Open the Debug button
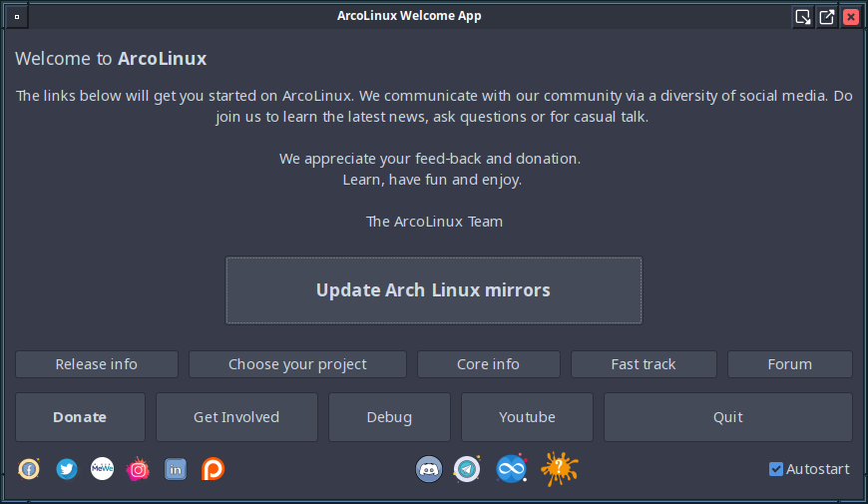868x504 pixels. [390, 417]
